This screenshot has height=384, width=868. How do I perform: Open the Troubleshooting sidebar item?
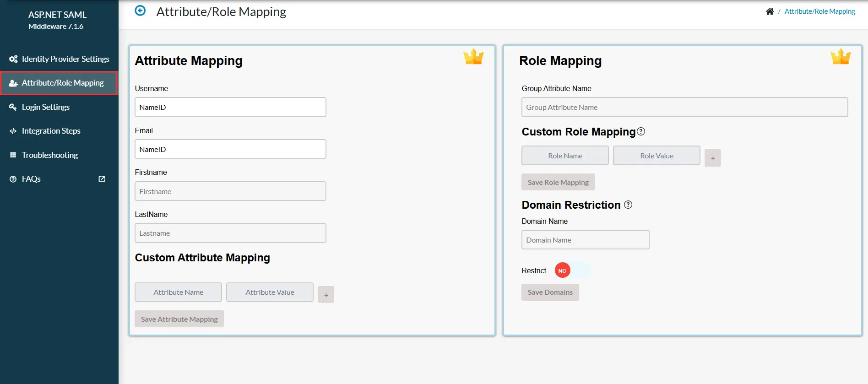coord(50,155)
